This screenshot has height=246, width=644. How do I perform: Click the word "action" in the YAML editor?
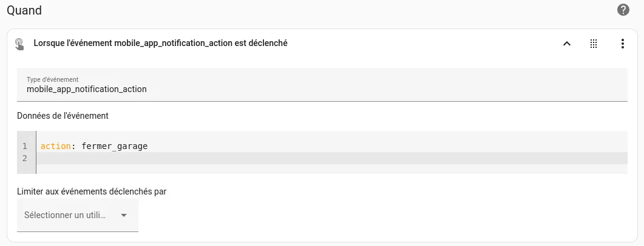(x=55, y=146)
